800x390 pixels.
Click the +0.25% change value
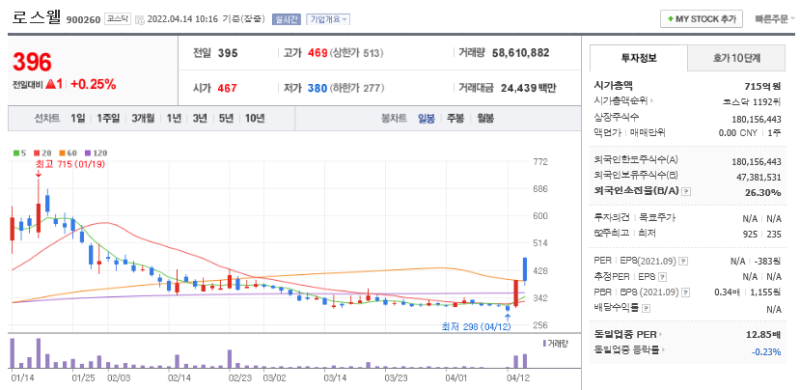coord(93,84)
